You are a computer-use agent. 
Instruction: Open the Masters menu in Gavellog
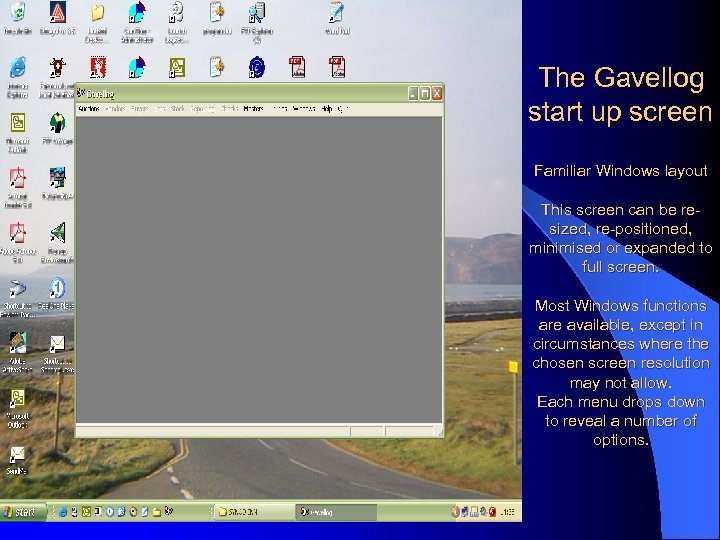coord(253,109)
